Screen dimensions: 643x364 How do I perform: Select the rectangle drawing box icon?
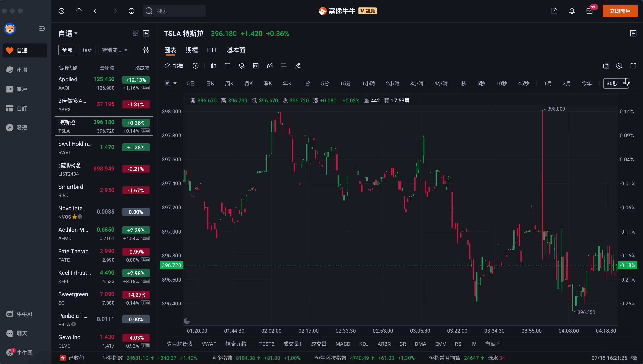click(227, 66)
